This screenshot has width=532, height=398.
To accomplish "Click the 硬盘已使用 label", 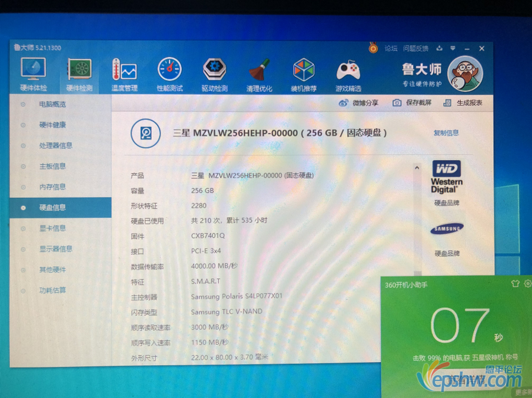I will click(x=147, y=221).
